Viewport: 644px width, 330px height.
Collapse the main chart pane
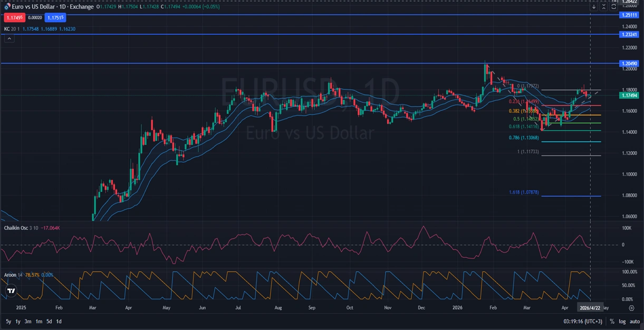pos(604,7)
